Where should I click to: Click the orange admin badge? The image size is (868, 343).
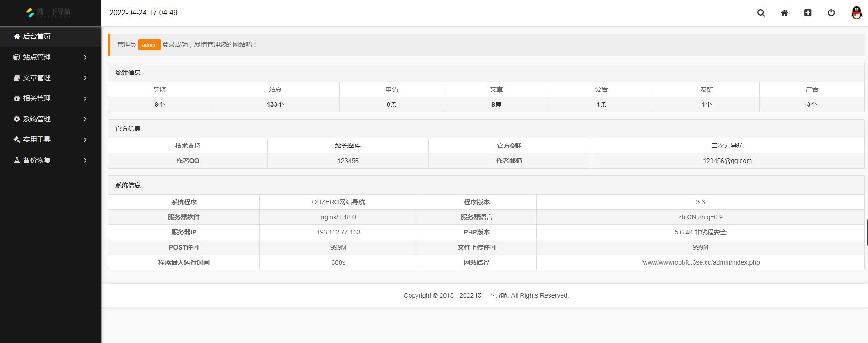pos(149,45)
